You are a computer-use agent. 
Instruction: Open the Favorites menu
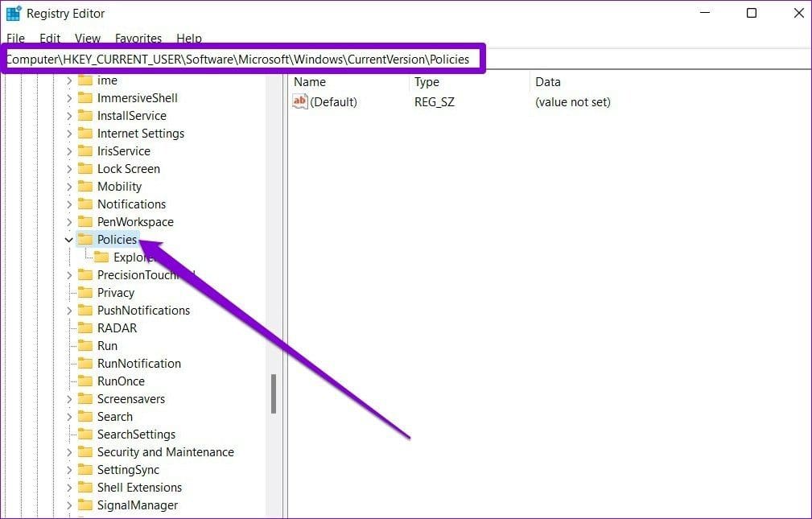tap(138, 39)
